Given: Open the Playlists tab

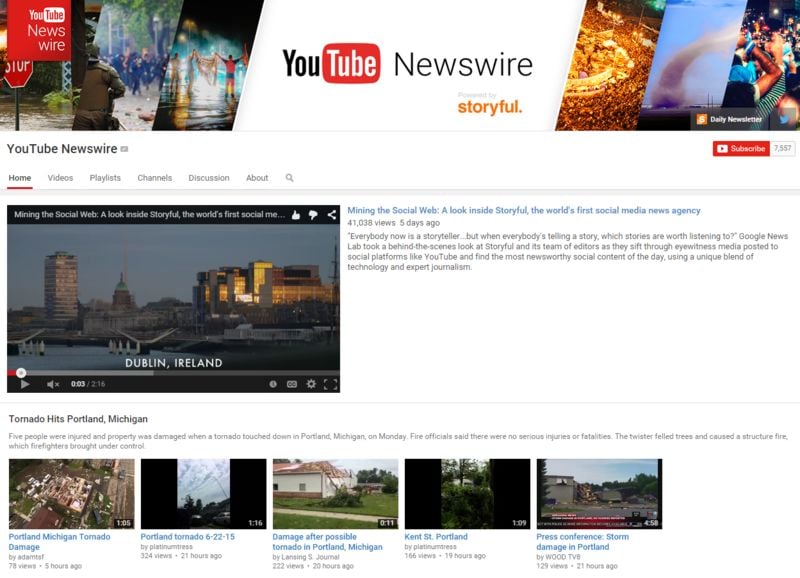Looking at the screenshot, I should click(105, 178).
